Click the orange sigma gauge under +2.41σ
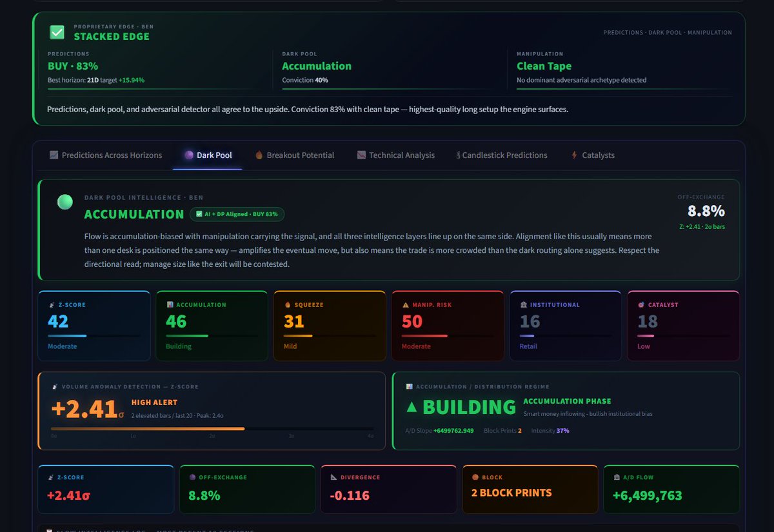The width and height of the screenshot is (774, 532). (x=212, y=428)
